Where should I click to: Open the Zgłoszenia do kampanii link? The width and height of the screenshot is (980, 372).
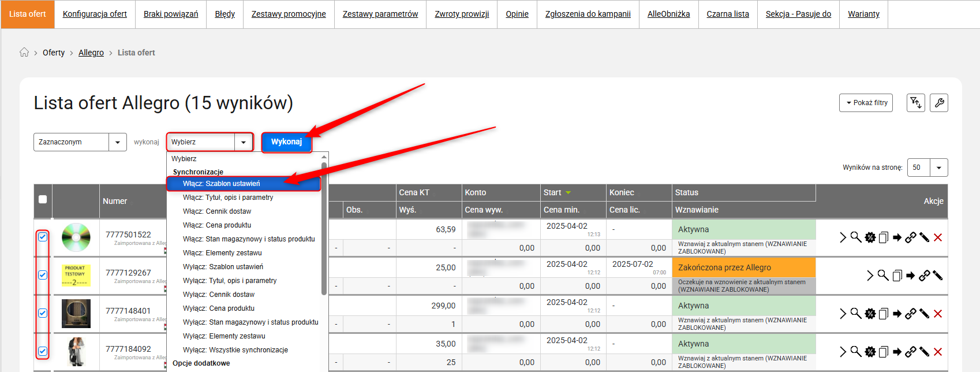click(x=588, y=14)
